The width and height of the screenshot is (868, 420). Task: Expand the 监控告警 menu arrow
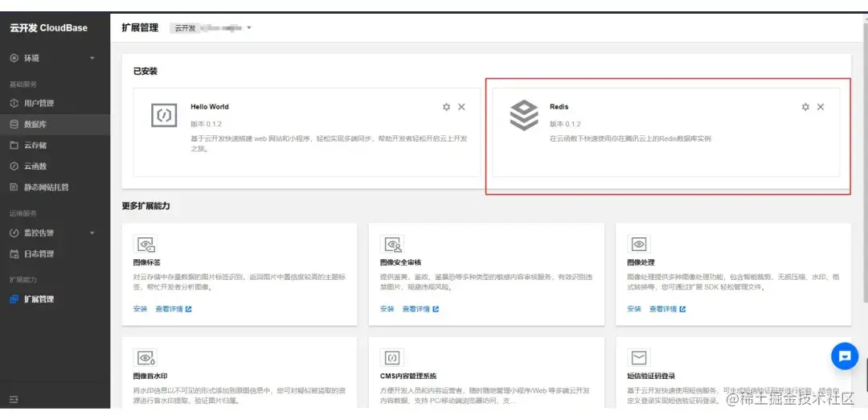pos(92,233)
